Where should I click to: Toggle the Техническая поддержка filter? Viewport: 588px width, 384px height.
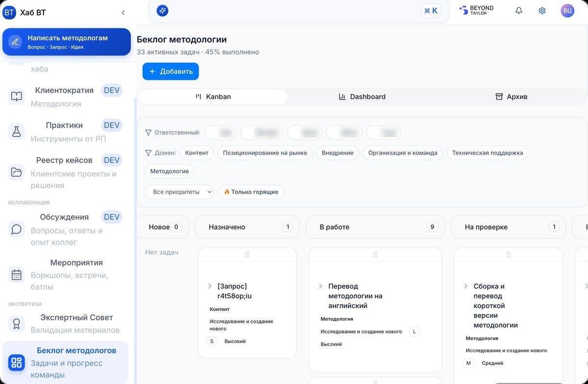coord(488,153)
